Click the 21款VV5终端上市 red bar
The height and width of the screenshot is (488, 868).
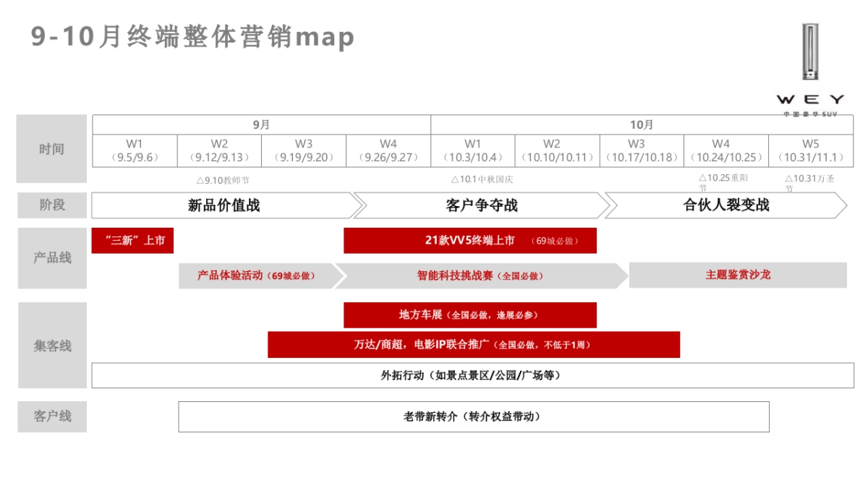coord(470,241)
